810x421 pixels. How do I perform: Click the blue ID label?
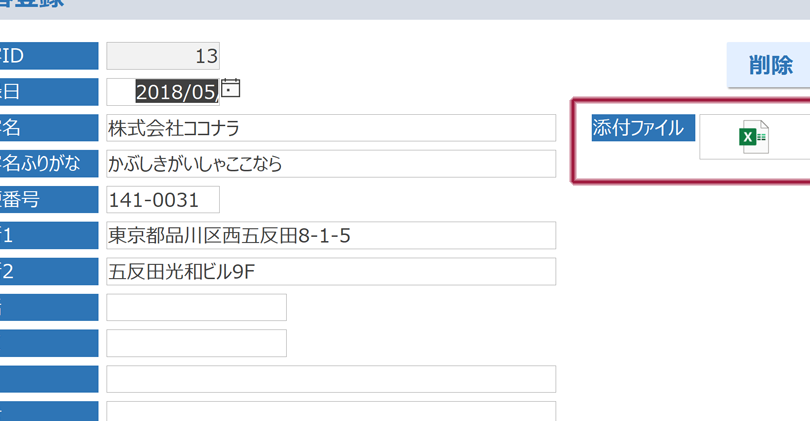click(x=48, y=56)
